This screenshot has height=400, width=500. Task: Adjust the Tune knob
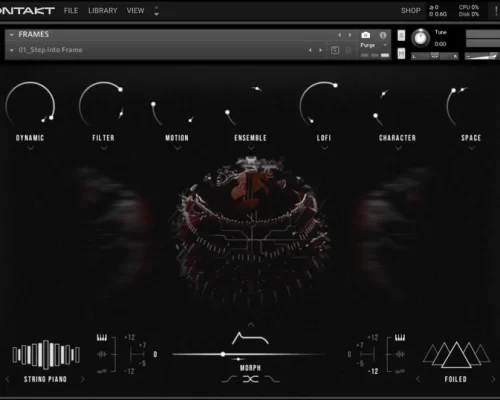coord(420,38)
